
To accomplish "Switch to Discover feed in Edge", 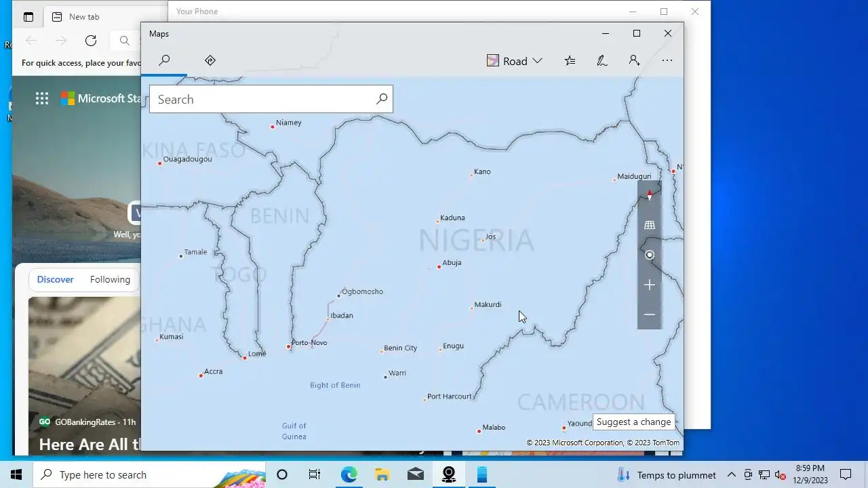I will click(55, 279).
